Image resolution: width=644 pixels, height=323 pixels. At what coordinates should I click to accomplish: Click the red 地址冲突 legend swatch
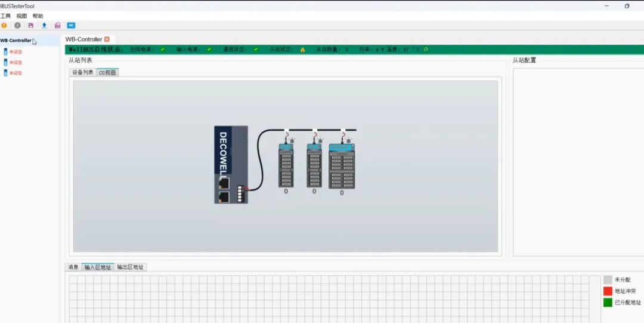[608, 291]
